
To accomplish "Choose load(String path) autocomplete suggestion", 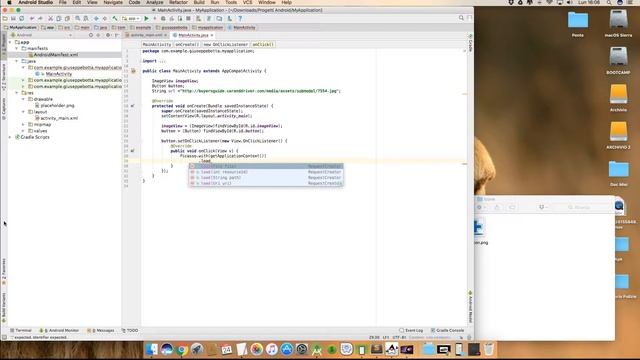I will click(266, 178).
